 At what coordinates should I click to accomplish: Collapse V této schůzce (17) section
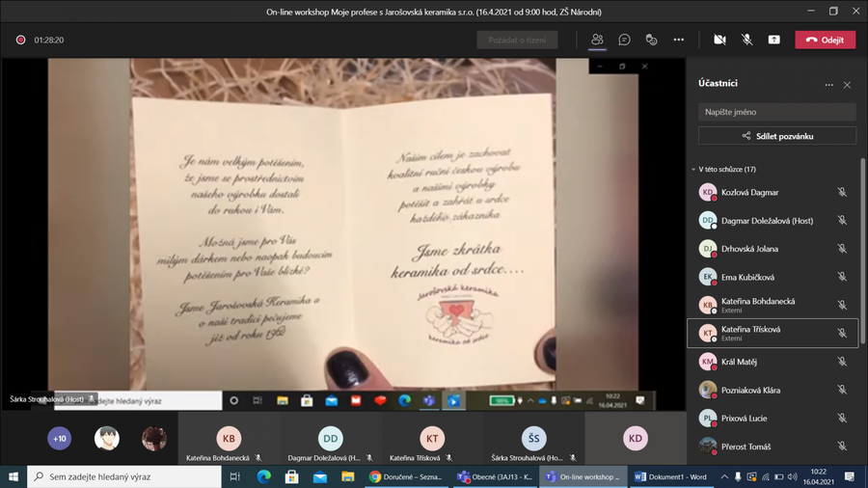[x=724, y=170]
